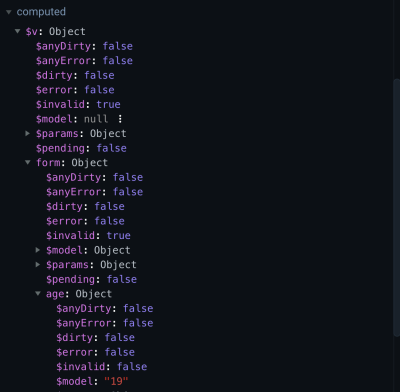The width and height of the screenshot is (400, 392).
Task: Collapse the age Object node
Action: point(38,294)
